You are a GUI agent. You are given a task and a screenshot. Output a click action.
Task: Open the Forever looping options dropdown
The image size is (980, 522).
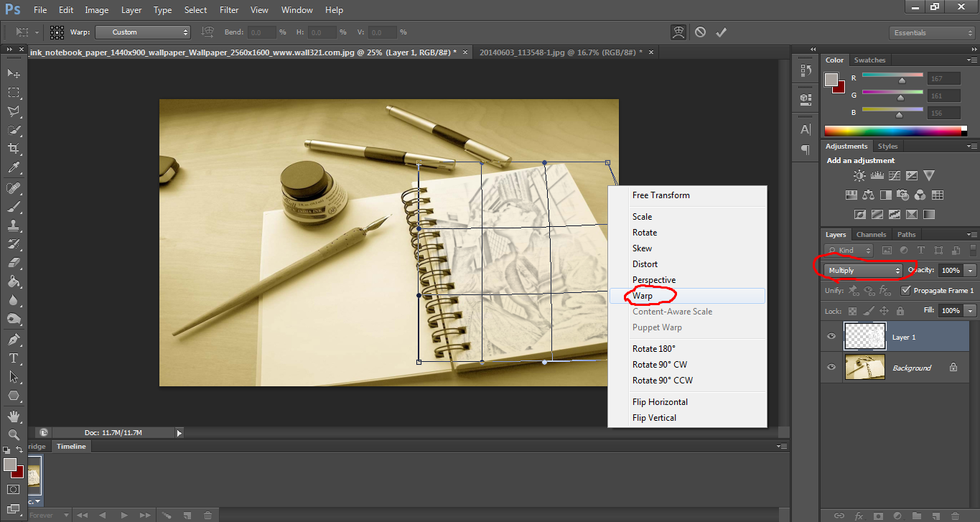pyautogui.click(x=50, y=516)
